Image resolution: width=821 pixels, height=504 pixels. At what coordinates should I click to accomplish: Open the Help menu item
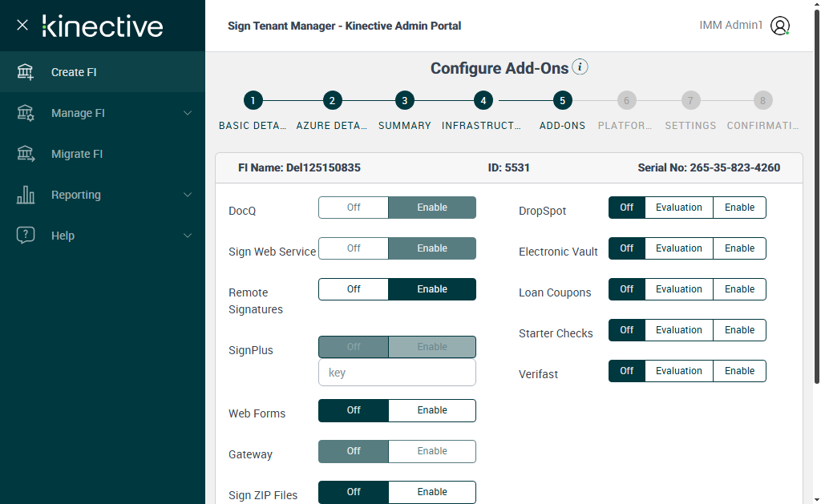103,235
